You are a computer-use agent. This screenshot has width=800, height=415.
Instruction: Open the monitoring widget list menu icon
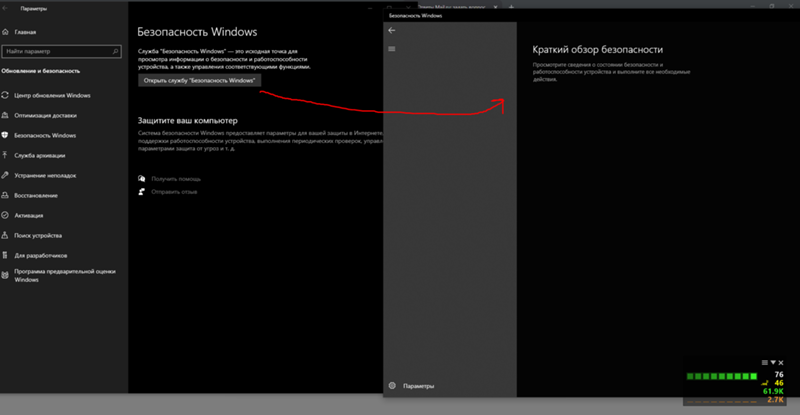coord(764,362)
